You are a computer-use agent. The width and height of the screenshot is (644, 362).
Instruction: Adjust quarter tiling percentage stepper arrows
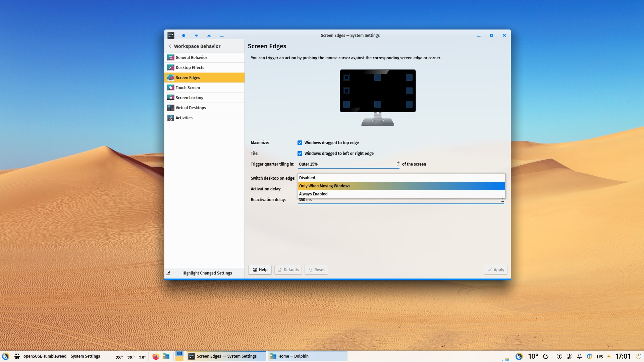[x=398, y=164]
